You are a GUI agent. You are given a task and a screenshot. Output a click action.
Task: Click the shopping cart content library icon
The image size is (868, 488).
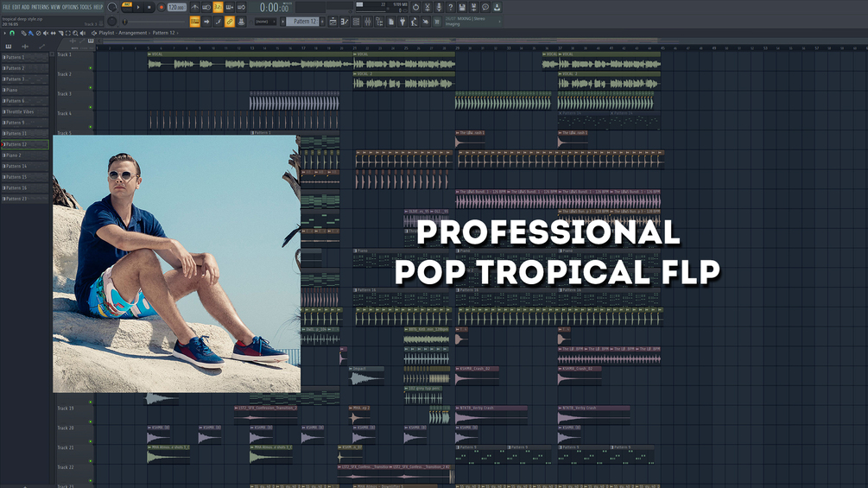[437, 22]
